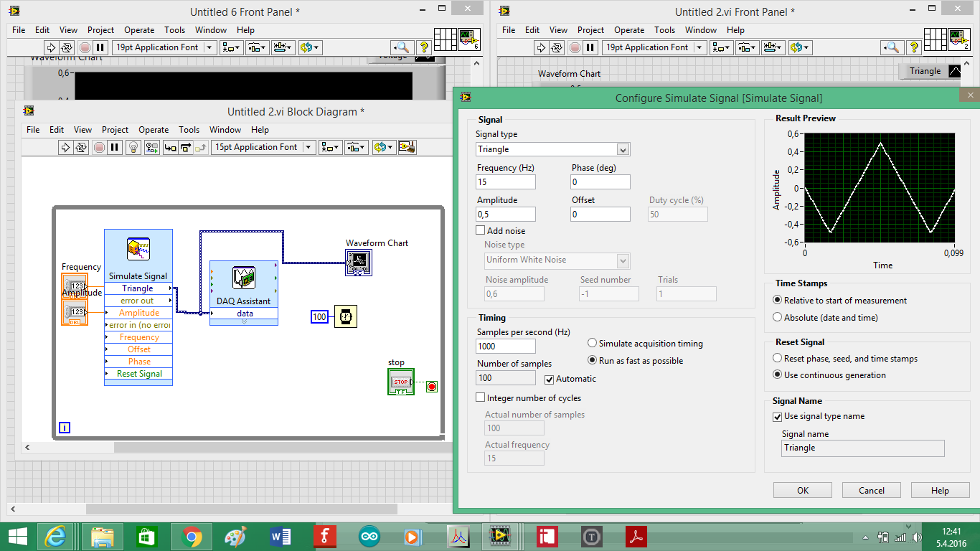Open Window menu in Untitled 2 Front Panel

click(701, 30)
